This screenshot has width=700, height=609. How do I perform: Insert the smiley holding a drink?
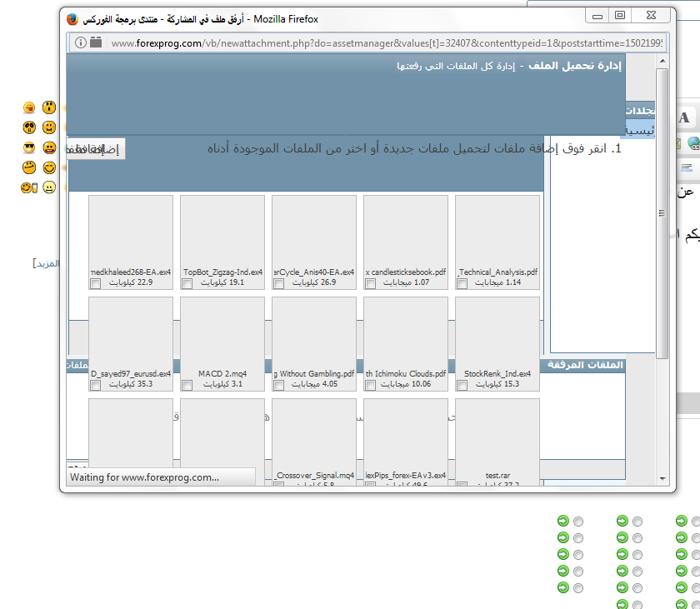coord(29,187)
